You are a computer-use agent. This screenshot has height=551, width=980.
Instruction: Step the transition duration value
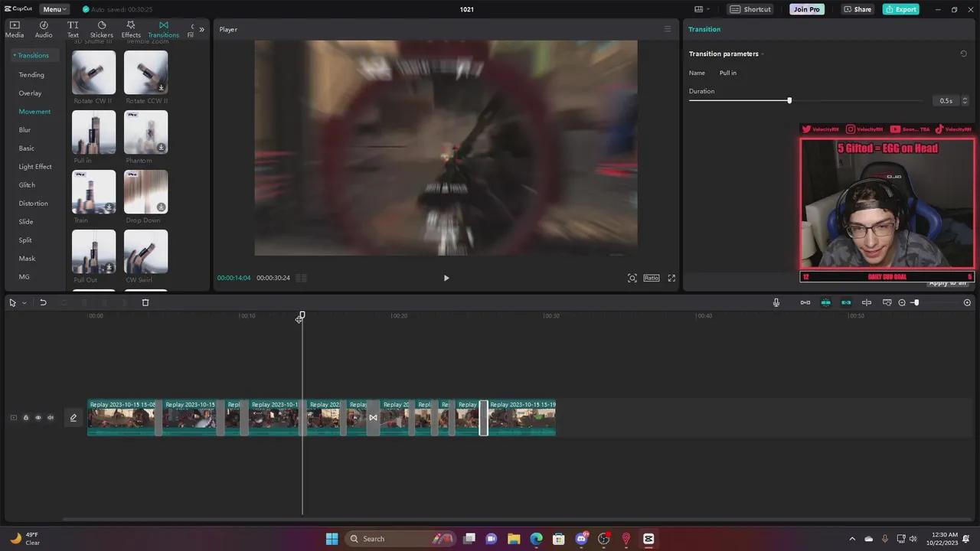point(965,101)
